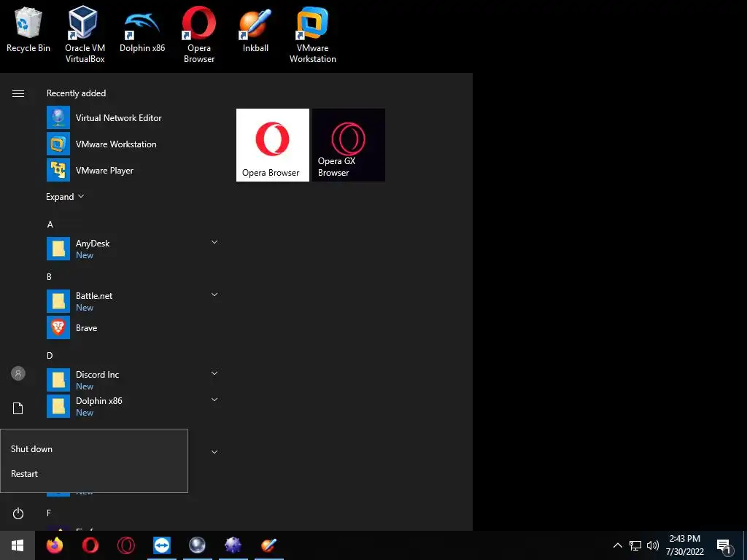This screenshot has height=560, width=747.
Task: Expand the Recently added list
Action: tap(65, 197)
